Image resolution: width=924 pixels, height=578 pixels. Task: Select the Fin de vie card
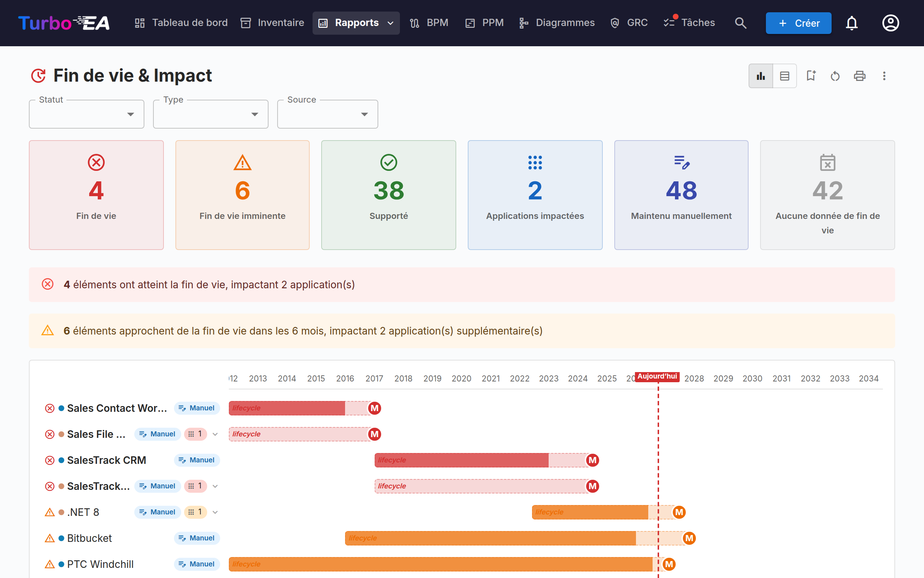[x=96, y=195]
